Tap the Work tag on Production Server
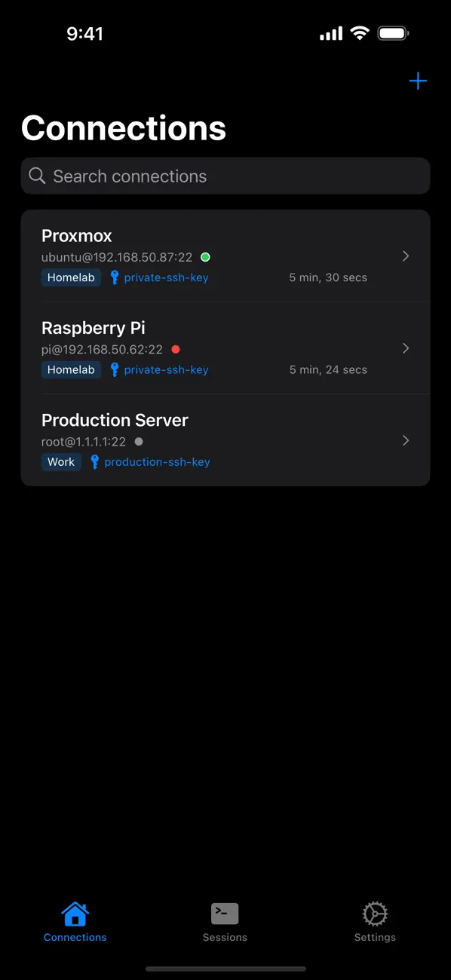The image size is (451, 980). (x=61, y=461)
